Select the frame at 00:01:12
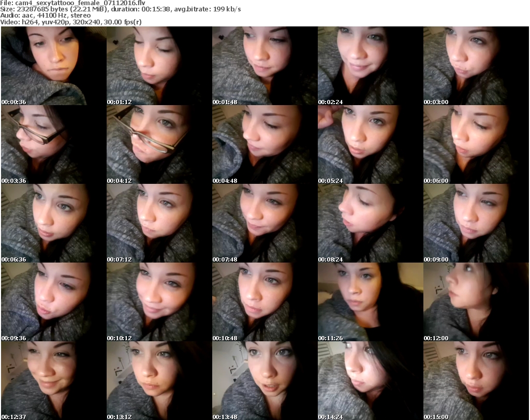The width and height of the screenshot is (530, 420). click(x=159, y=66)
